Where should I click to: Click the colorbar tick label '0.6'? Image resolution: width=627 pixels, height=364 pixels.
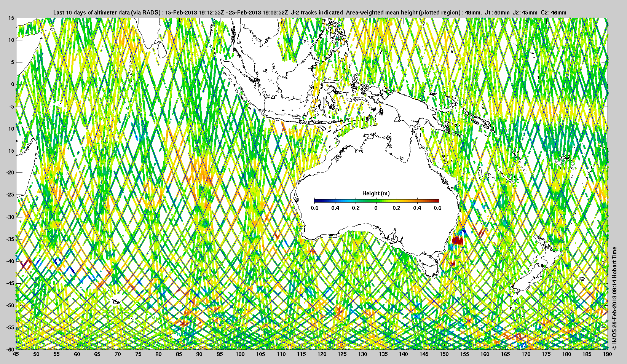tap(438, 208)
